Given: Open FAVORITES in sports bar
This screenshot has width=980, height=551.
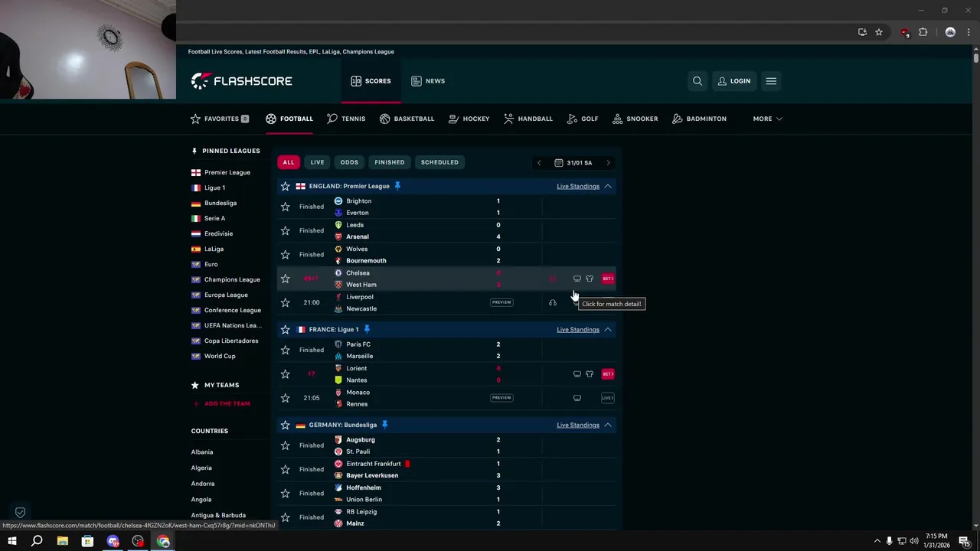Looking at the screenshot, I should coord(220,119).
